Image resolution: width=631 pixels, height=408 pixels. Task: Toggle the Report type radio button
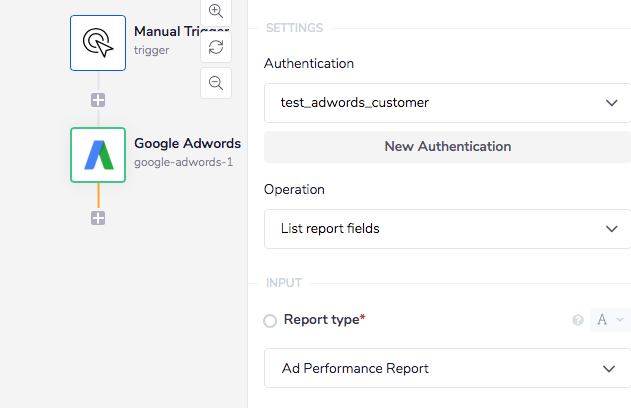click(x=270, y=320)
